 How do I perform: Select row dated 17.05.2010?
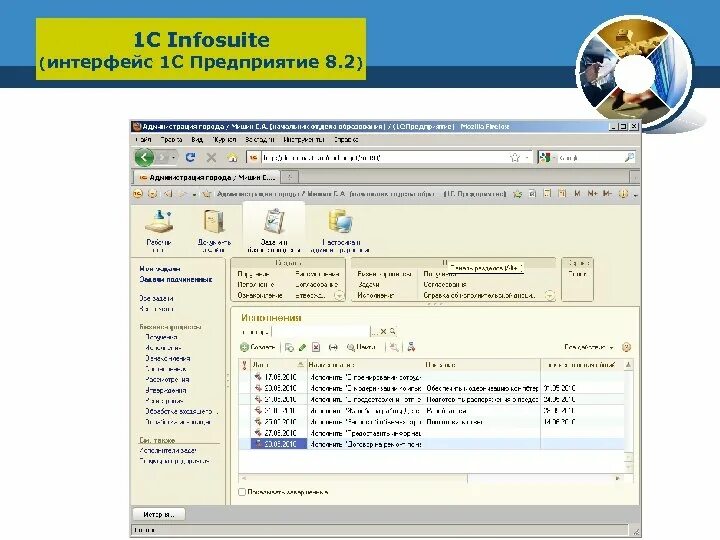(x=432, y=377)
